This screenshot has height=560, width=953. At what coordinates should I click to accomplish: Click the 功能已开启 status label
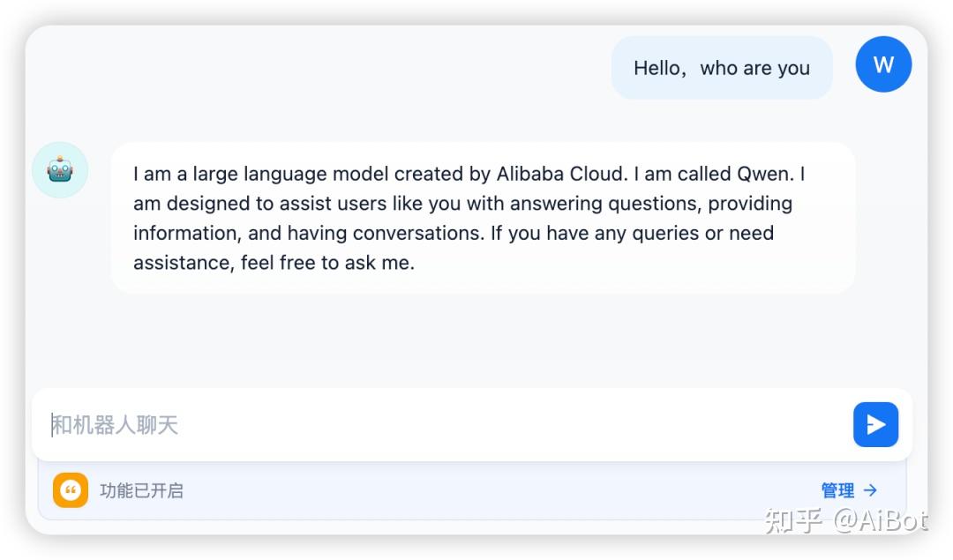pos(141,490)
